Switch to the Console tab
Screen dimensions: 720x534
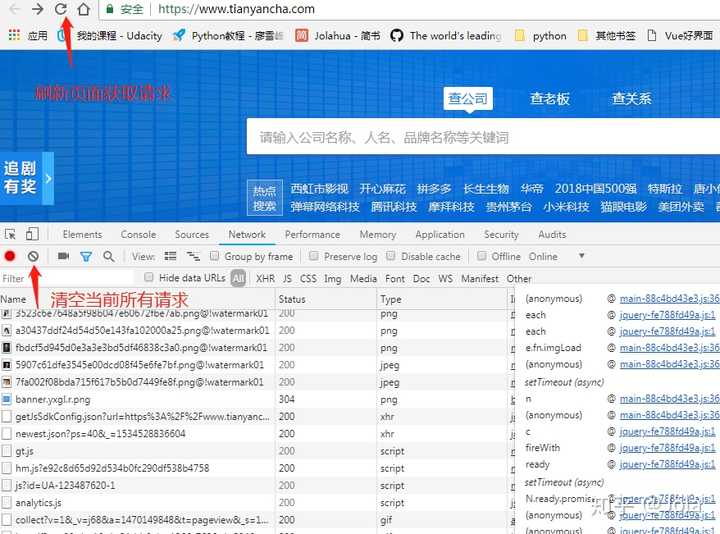pos(138,234)
